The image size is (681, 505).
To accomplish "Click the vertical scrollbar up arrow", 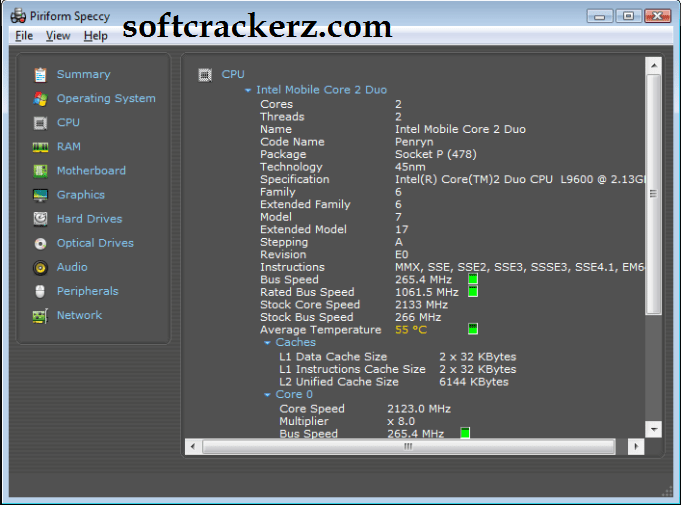I will [654, 66].
